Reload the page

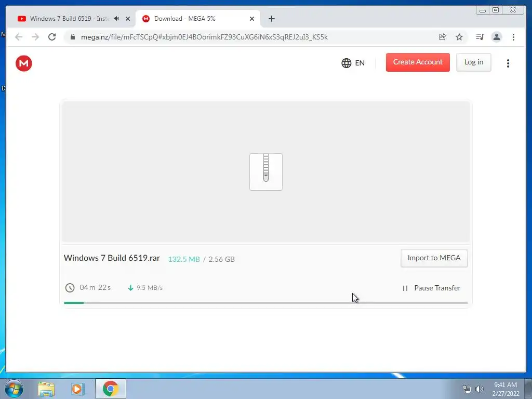52,37
